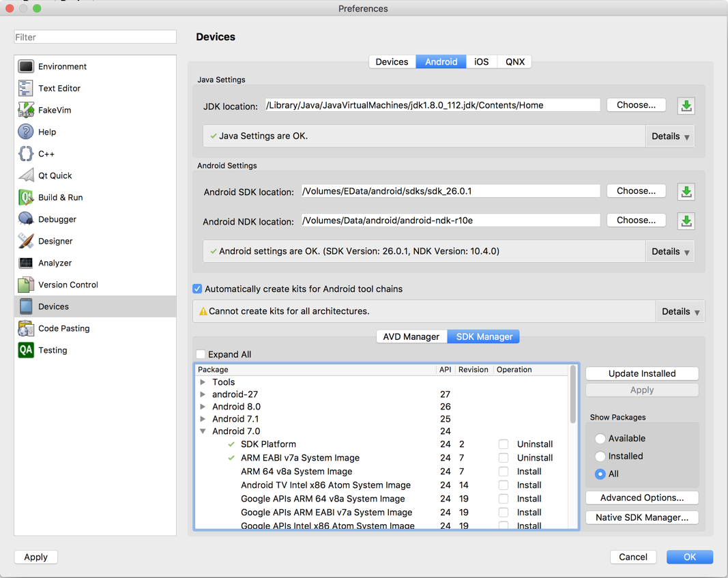
Task: Open the FakeVim settings category
Action: pos(55,110)
